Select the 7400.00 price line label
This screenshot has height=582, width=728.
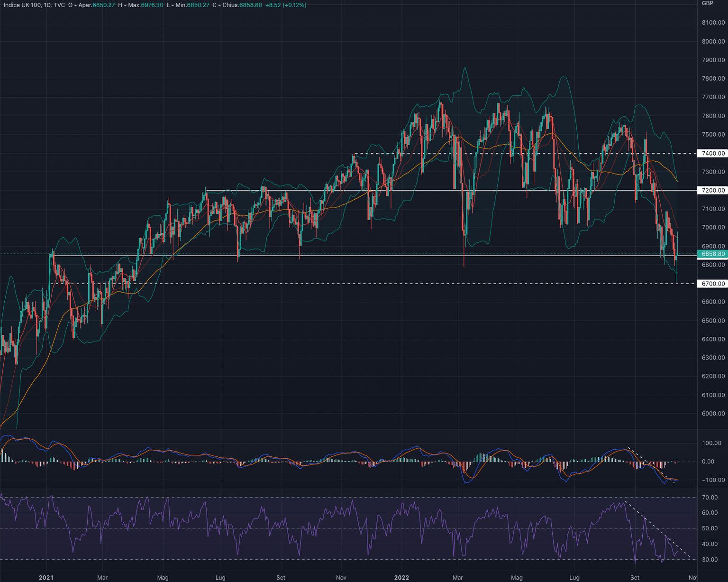pos(713,153)
